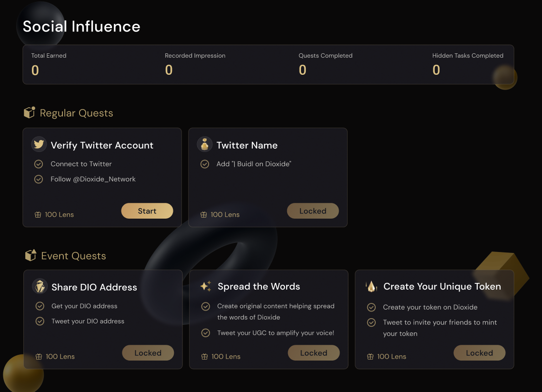
Task: Click the Regular Quests cube icon
Action: pyautogui.click(x=30, y=112)
